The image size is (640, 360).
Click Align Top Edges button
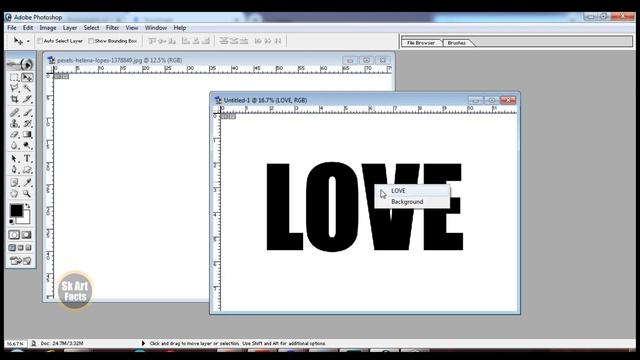152,41
